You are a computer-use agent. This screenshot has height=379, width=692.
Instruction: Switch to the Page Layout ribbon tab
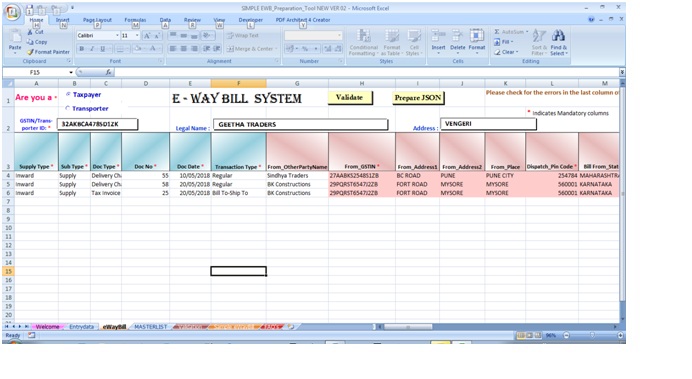[97, 20]
